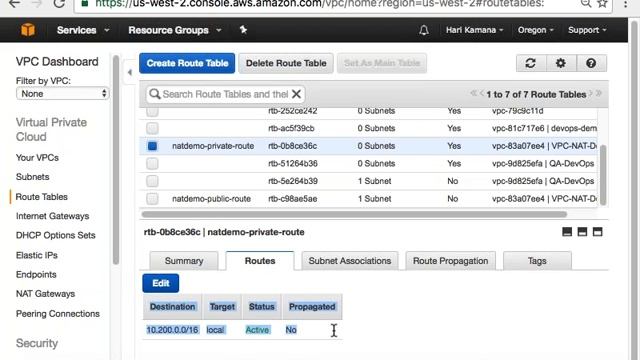This screenshot has height=360, width=640.
Task: Open Elastic IPs in the sidebar
Action: [37, 255]
